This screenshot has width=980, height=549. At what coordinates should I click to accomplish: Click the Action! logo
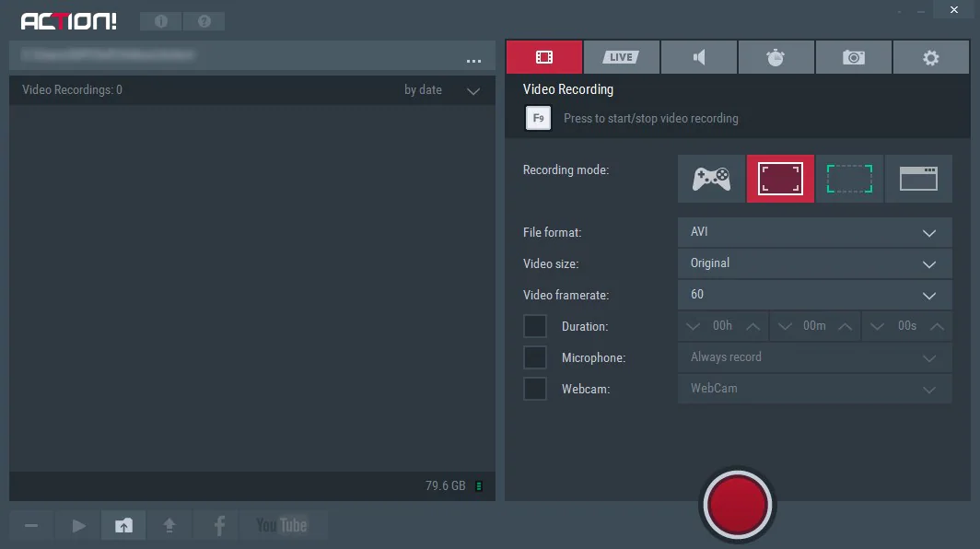coord(69,21)
